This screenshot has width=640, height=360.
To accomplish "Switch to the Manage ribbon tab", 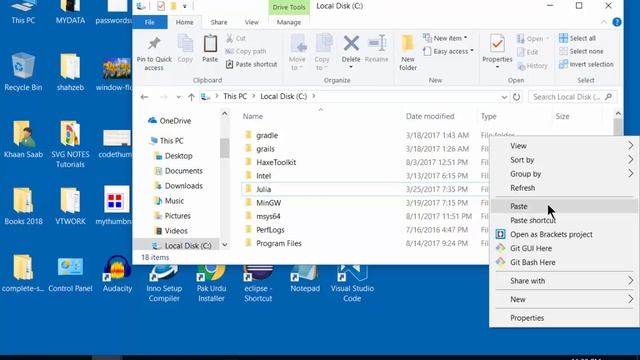I will (289, 22).
